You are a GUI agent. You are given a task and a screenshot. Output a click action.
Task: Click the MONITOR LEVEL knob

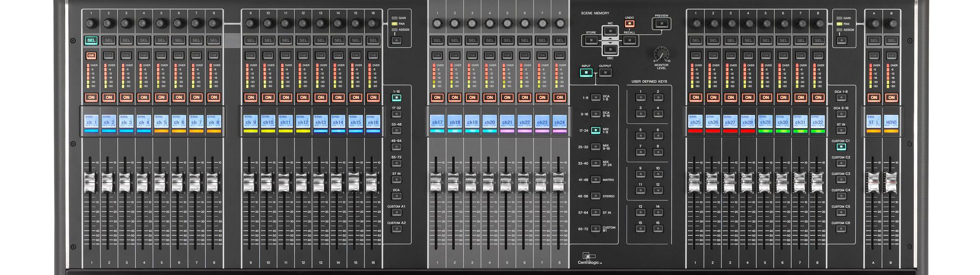click(x=661, y=54)
